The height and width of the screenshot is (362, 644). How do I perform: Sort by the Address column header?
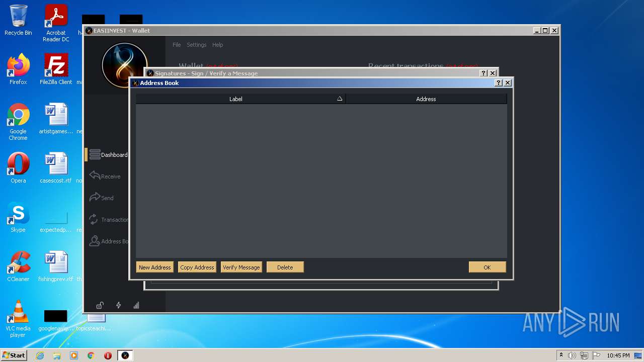426,99
